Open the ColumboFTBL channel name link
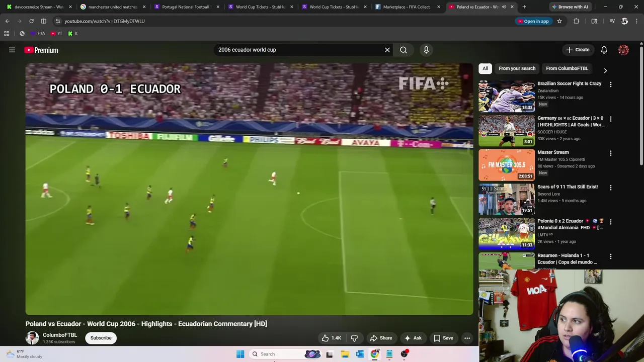The width and height of the screenshot is (644, 362). point(60,335)
